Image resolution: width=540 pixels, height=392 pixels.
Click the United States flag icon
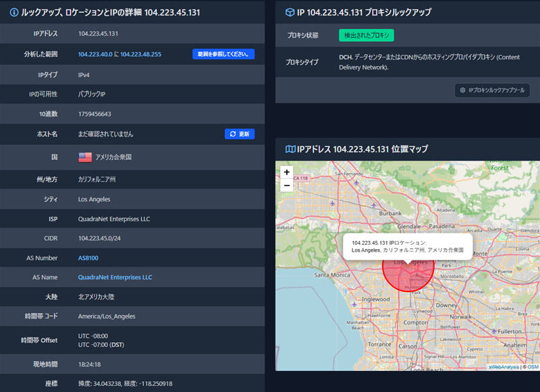pyautogui.click(x=85, y=157)
